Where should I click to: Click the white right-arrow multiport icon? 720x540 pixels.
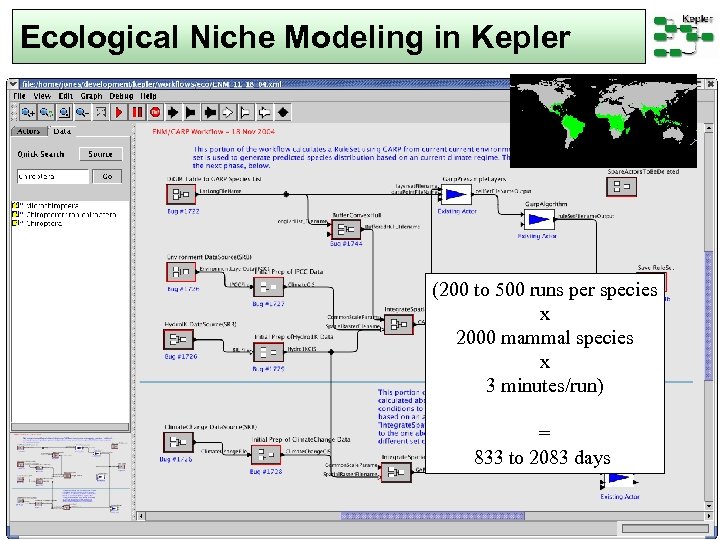pos(228,112)
